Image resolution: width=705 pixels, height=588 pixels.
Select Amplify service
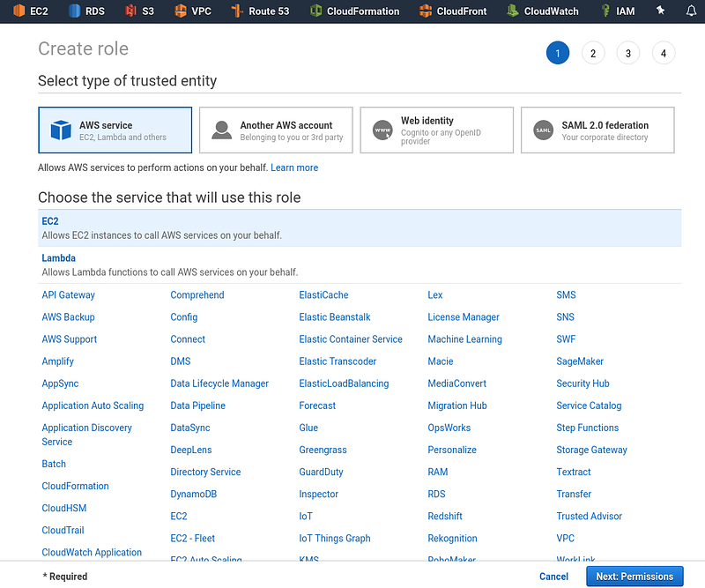pos(57,361)
